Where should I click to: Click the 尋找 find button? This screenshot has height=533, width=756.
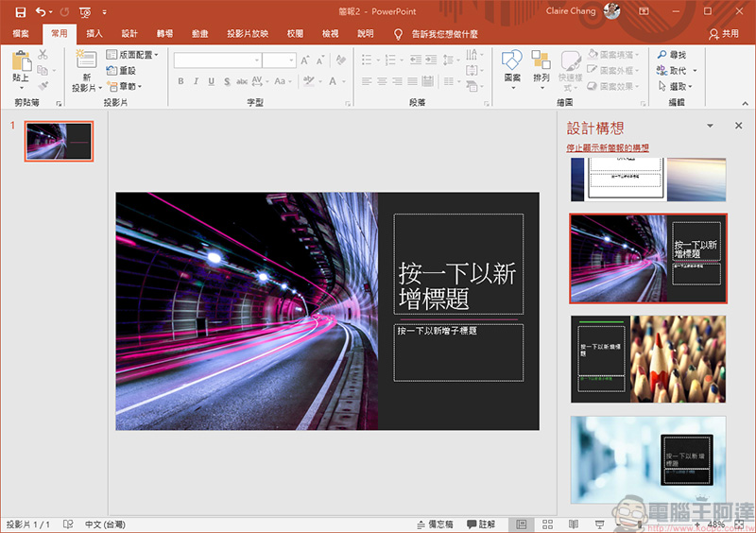pyautogui.click(x=672, y=55)
